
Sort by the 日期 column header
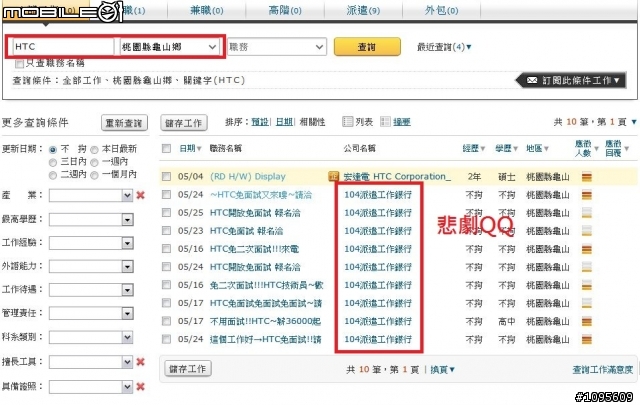coord(190,148)
